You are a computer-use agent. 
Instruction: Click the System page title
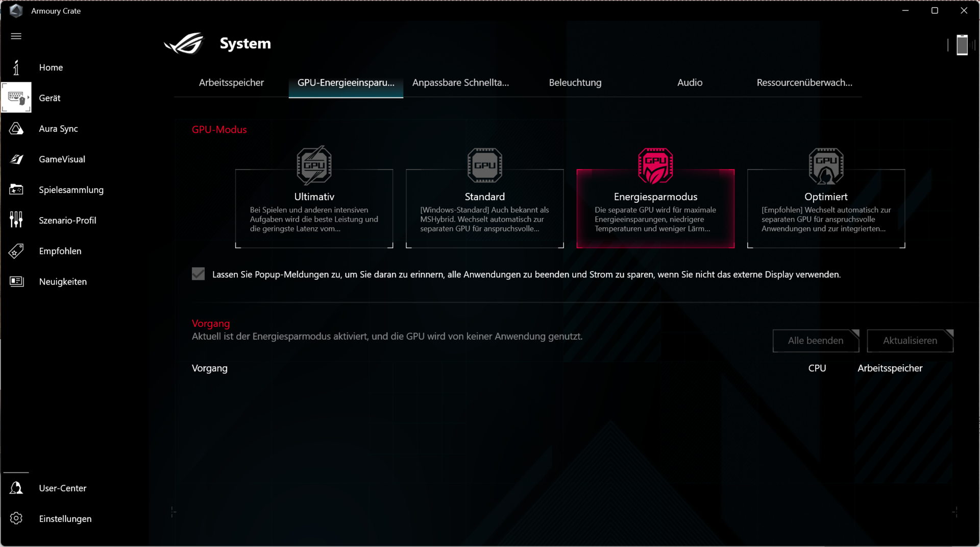click(246, 43)
